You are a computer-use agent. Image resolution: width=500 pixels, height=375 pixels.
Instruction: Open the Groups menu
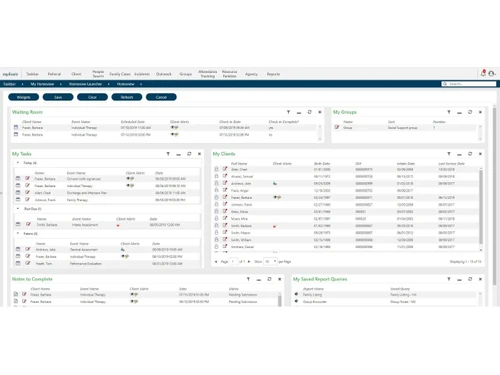[186, 74]
